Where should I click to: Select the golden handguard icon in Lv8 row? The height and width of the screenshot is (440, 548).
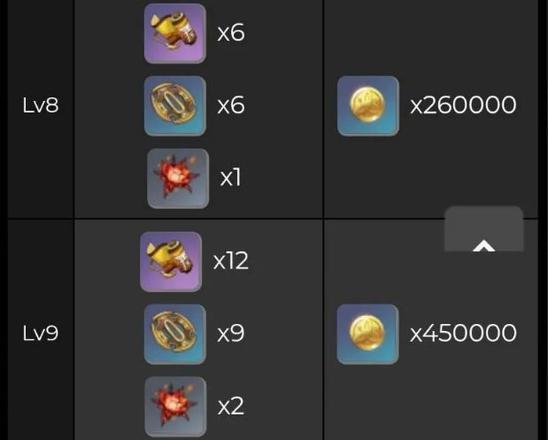pyautogui.click(x=175, y=106)
